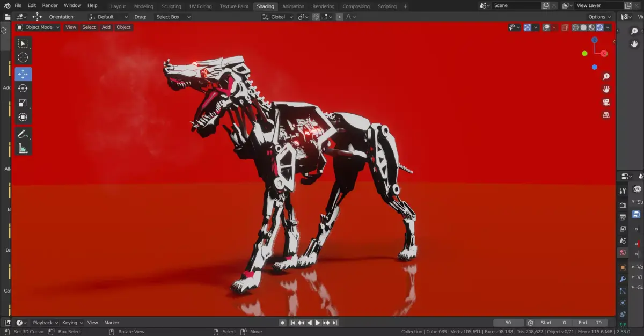Open the Object properties orange square tab
Image resolution: width=644 pixels, height=336 pixels.
[x=623, y=267]
